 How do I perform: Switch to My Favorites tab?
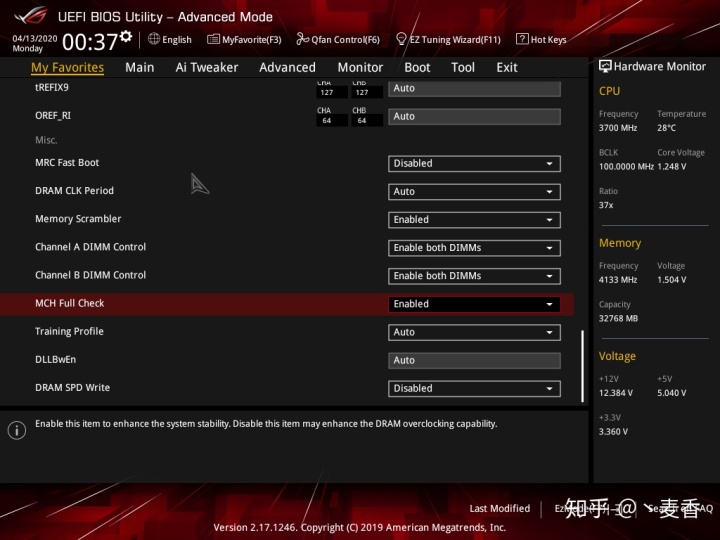coord(68,68)
